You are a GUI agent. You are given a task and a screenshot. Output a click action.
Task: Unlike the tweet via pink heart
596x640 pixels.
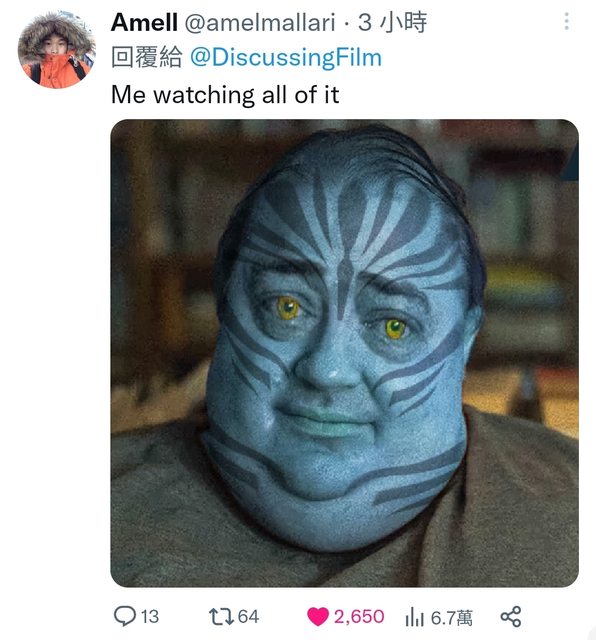(318, 616)
